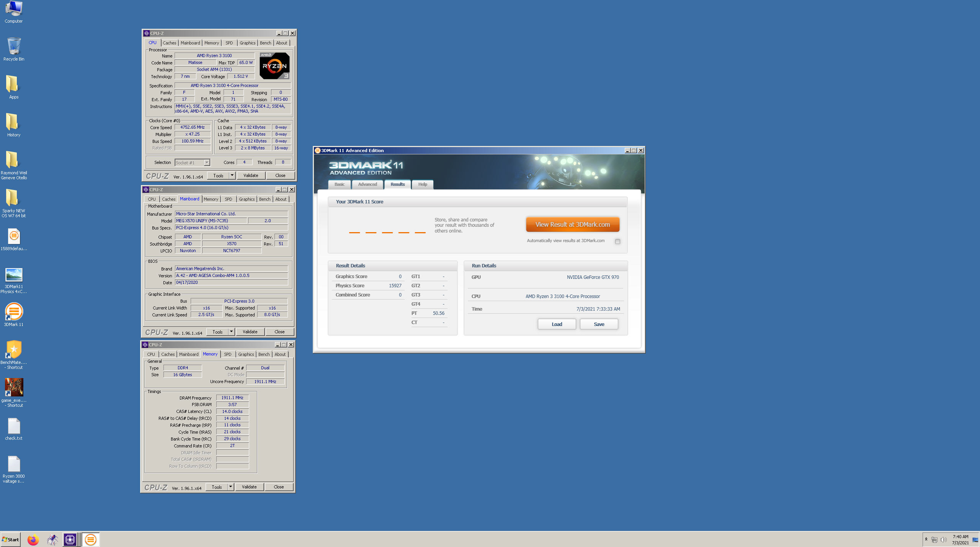Switch to Basic tab in 3DMark 11
The height and width of the screenshot is (547, 980).
pyautogui.click(x=340, y=184)
